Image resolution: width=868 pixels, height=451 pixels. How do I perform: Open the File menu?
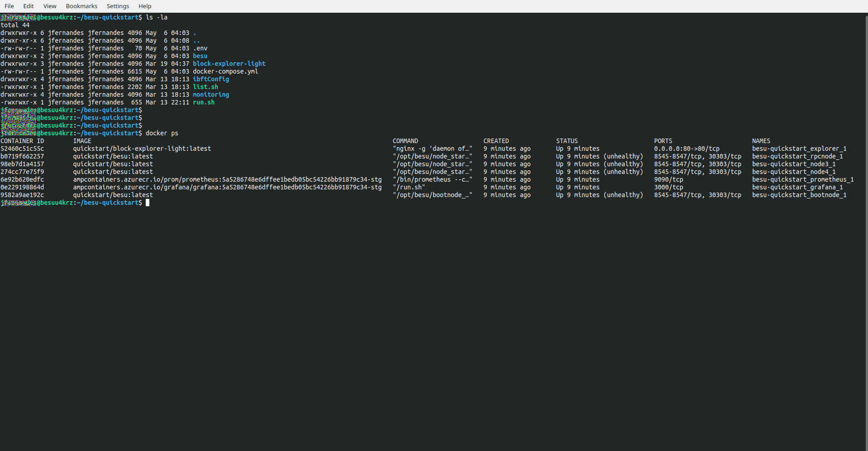[9, 6]
